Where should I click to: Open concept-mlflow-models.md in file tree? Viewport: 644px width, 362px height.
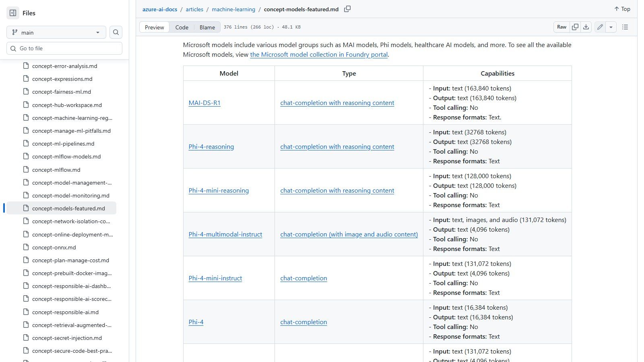pyautogui.click(x=66, y=156)
